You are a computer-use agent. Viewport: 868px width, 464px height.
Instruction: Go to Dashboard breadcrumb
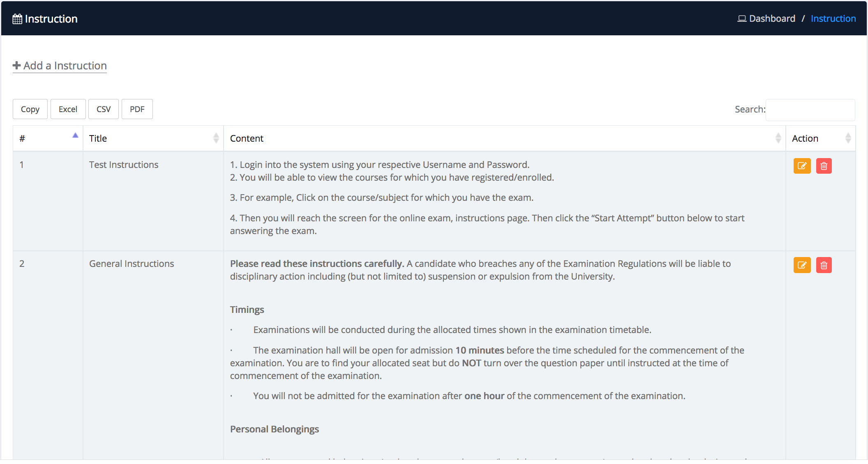(772, 18)
